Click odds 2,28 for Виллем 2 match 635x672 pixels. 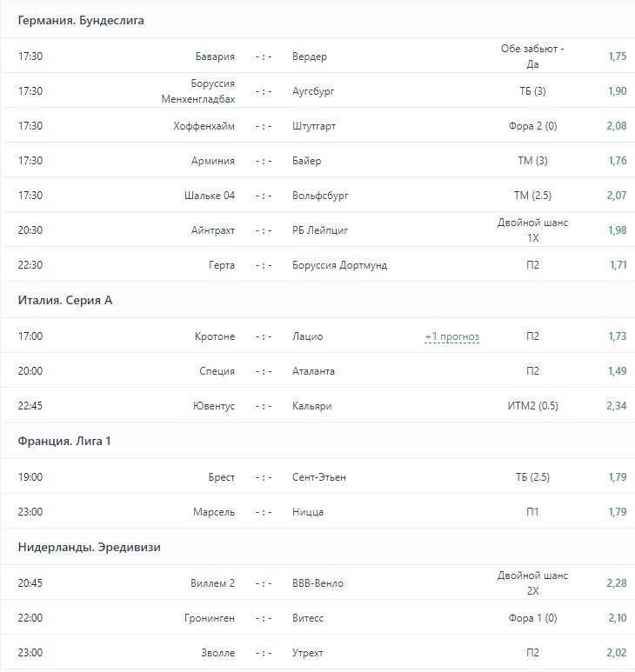pyautogui.click(x=617, y=583)
